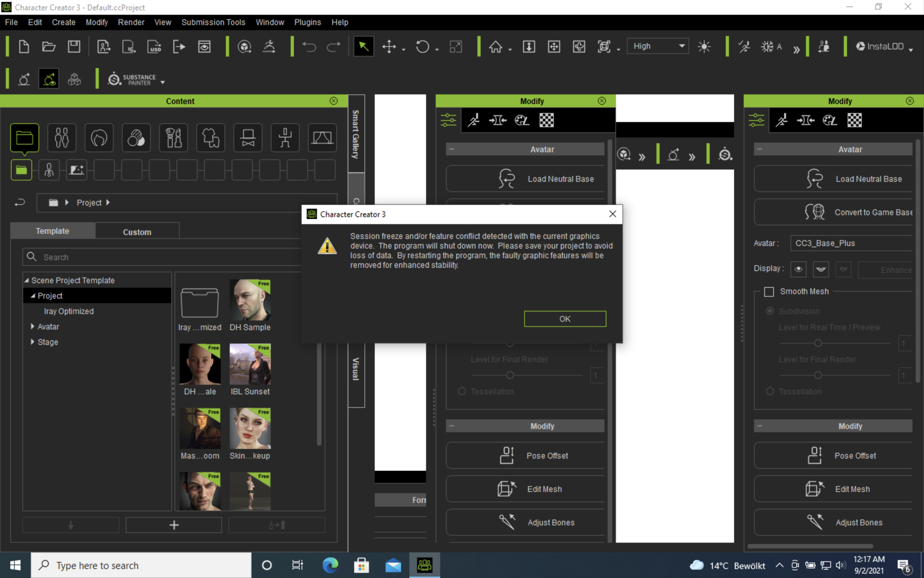The height and width of the screenshot is (578, 924).
Task: Click the Search field in Content panel
Action: tap(162, 257)
